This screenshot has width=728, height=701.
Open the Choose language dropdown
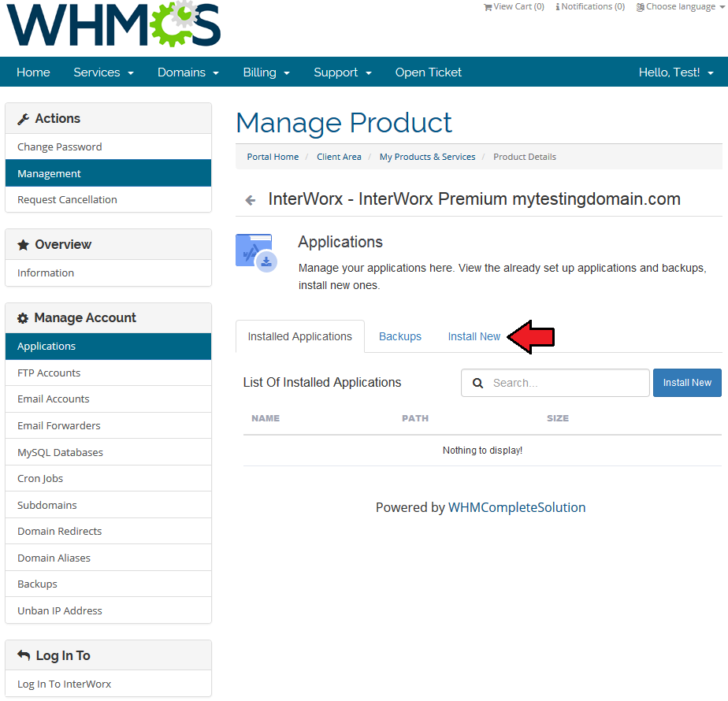(x=680, y=7)
